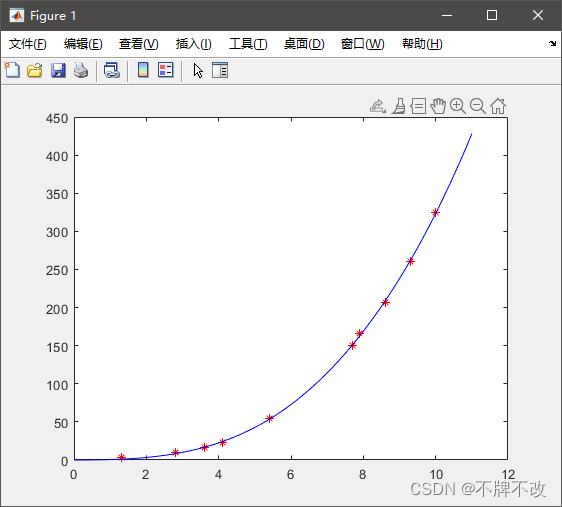Open the 窗口(W) menu

click(362, 44)
